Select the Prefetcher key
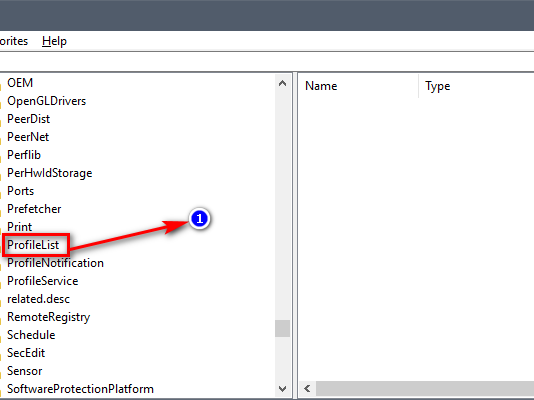The width and height of the screenshot is (534, 400). pos(34,209)
